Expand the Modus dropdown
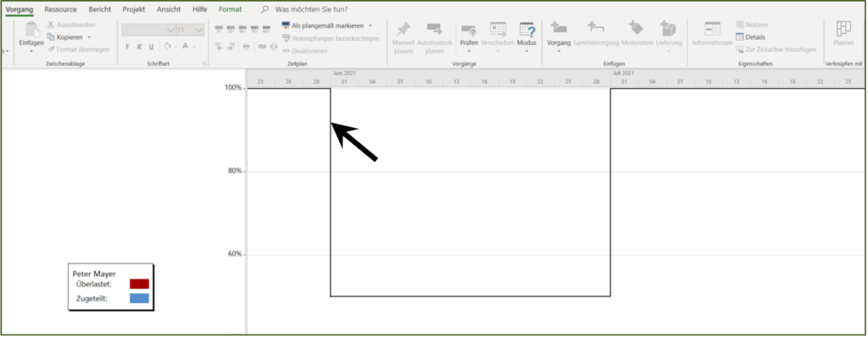 (526, 51)
